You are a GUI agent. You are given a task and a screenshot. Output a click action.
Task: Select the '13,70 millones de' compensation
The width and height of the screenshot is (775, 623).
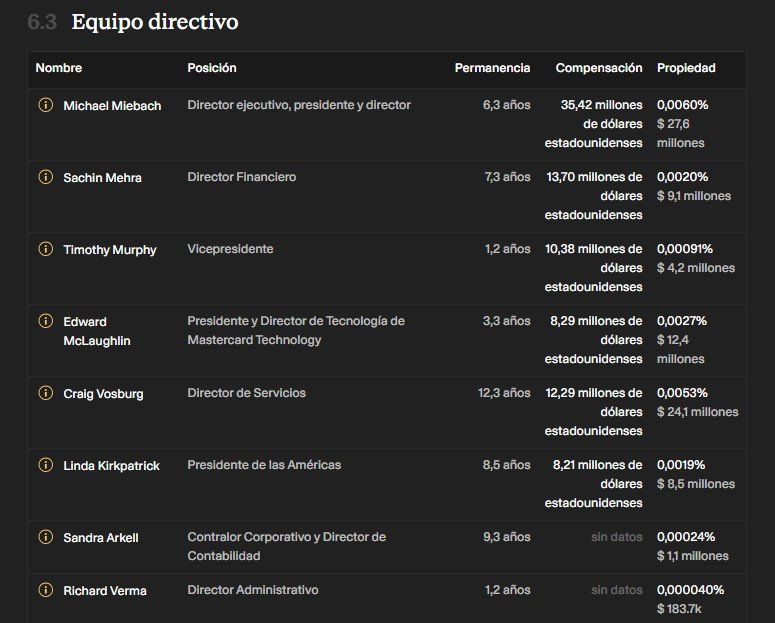click(595, 177)
